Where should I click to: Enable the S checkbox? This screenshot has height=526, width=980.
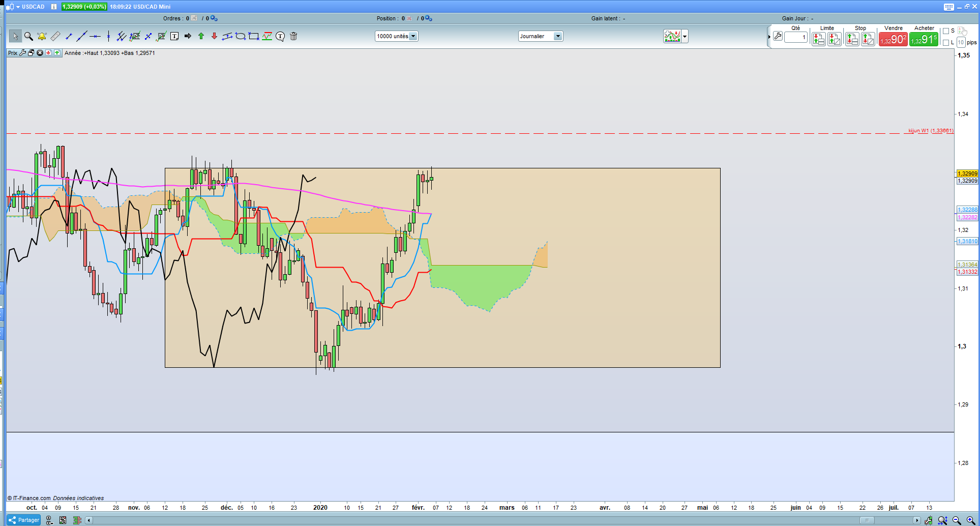(x=946, y=31)
